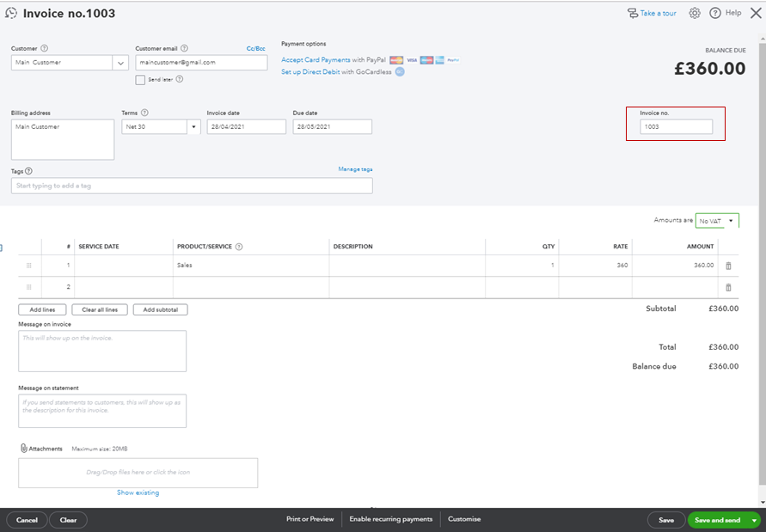Click the Billing address box
This screenshot has height=532, width=766.
pos(63,140)
